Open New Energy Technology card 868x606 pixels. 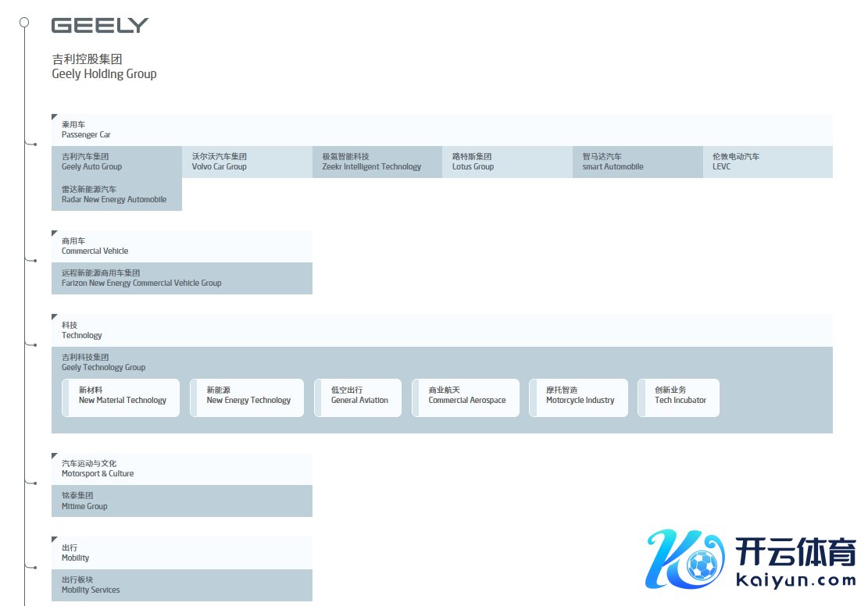coord(247,398)
